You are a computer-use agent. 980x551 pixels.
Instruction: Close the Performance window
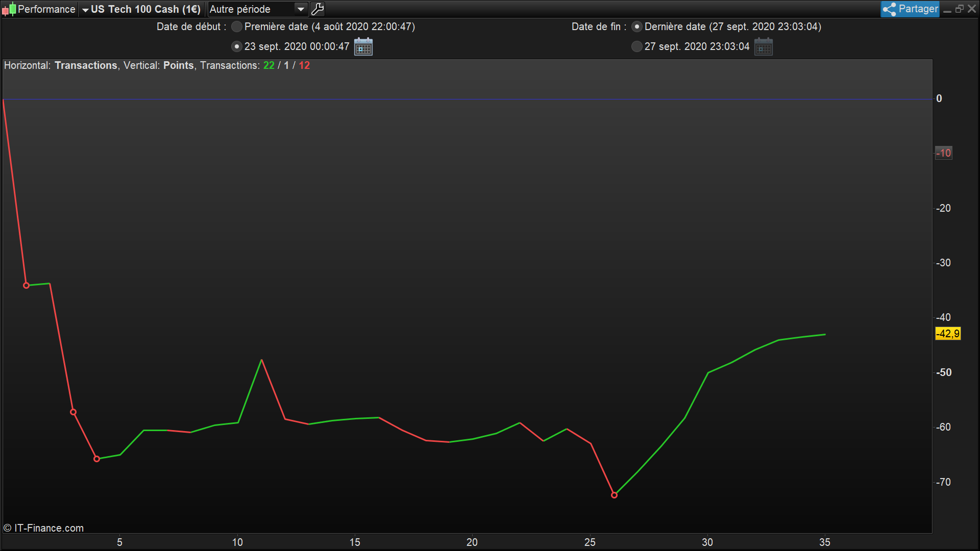(972, 9)
